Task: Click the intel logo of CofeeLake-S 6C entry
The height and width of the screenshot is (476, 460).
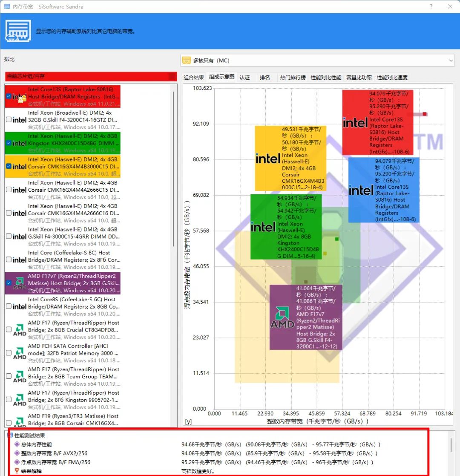Action: [x=20, y=306]
